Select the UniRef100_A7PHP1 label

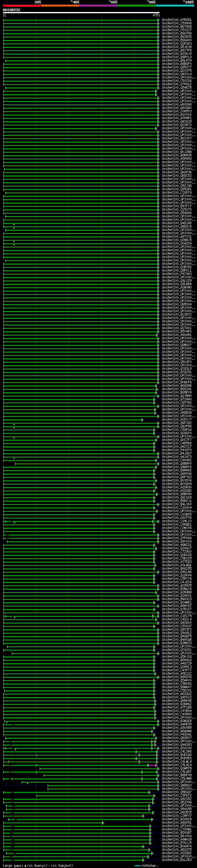pos(176,118)
